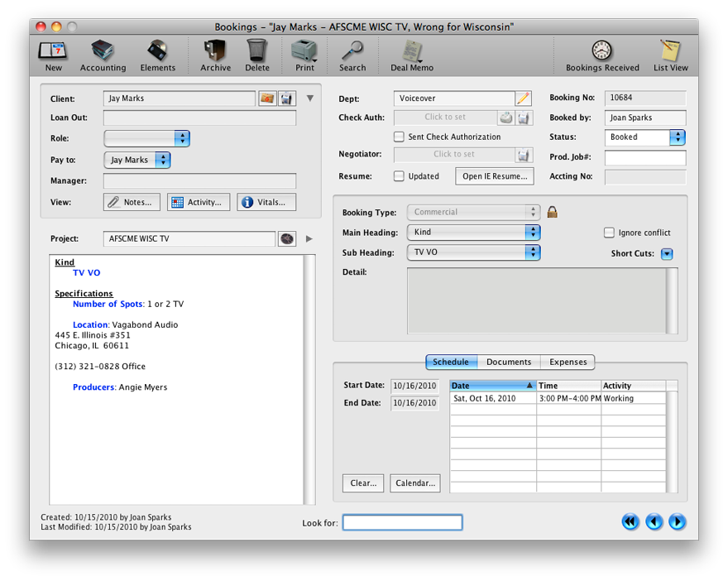Open the Role dropdown
Screen dimensions: 728x581
point(146,138)
